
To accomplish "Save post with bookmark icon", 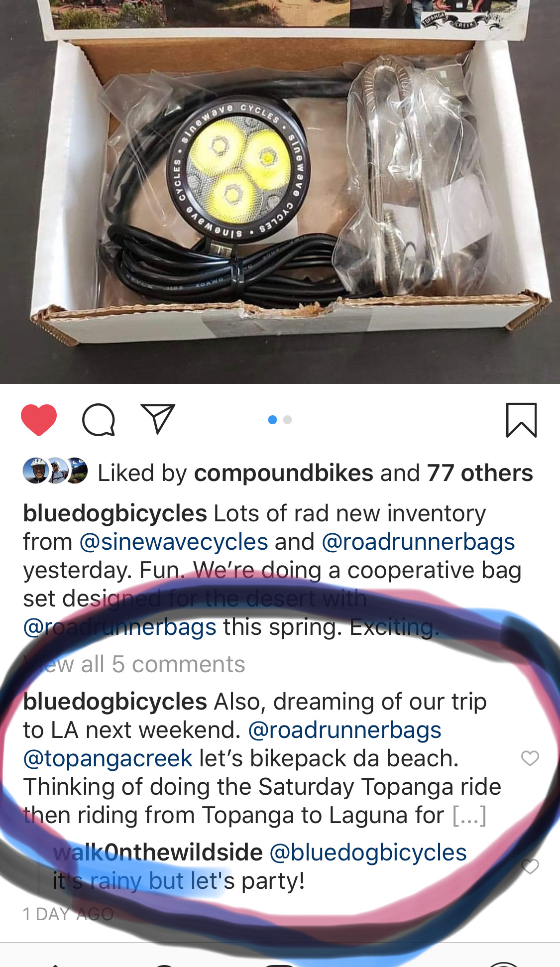I will click(x=521, y=420).
